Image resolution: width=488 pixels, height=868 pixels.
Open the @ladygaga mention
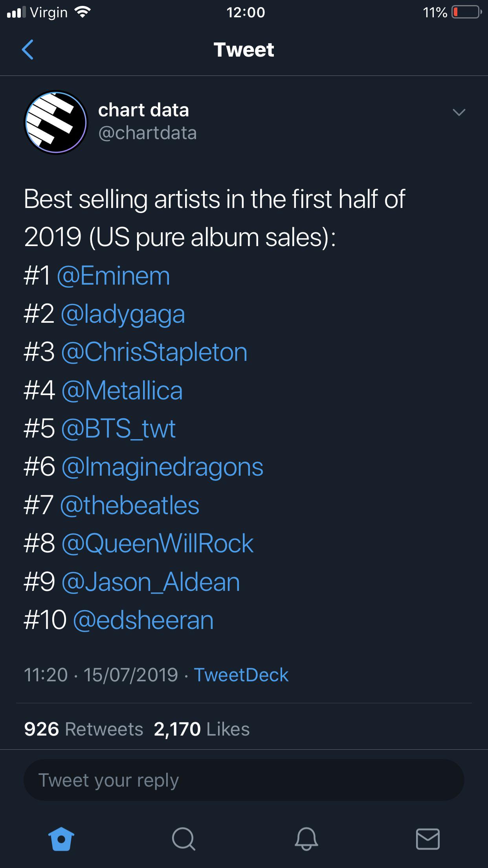pyautogui.click(x=123, y=314)
